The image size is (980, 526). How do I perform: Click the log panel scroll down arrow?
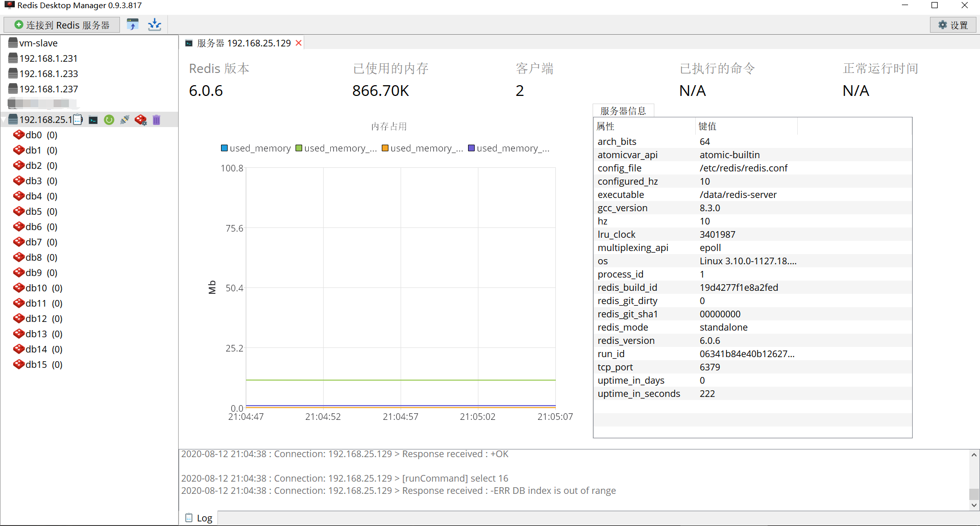[x=974, y=505]
